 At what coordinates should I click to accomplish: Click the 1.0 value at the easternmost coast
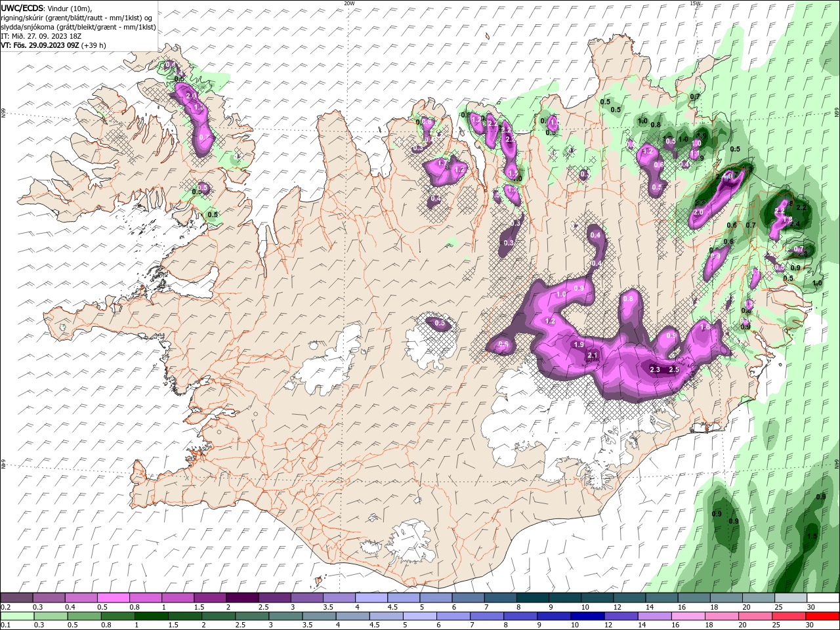817,283
